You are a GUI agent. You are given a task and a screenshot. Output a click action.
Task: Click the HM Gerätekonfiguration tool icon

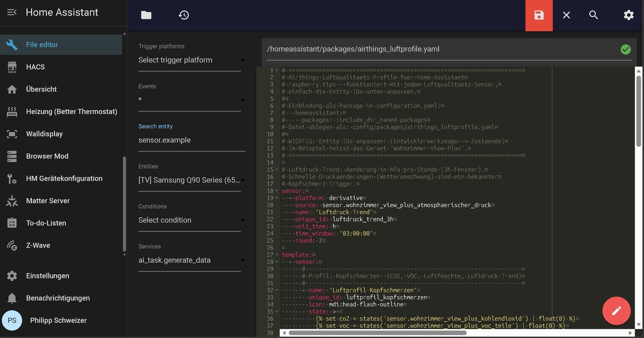pyautogui.click(x=12, y=178)
